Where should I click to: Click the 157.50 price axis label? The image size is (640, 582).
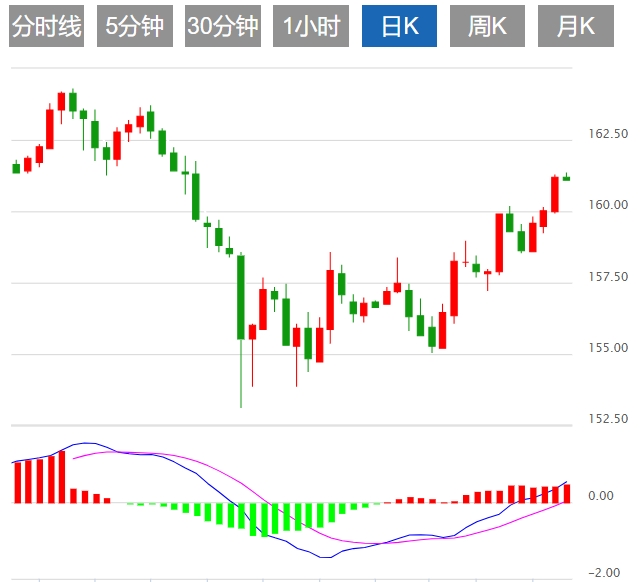[607, 277]
